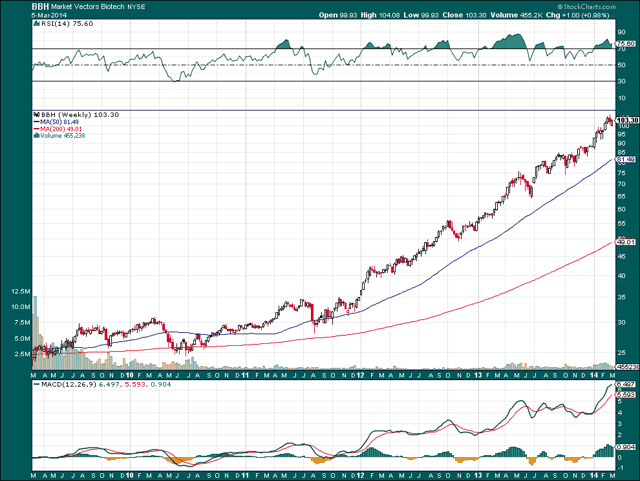Click the BBH ticker symbol in header

[x=40, y=7]
